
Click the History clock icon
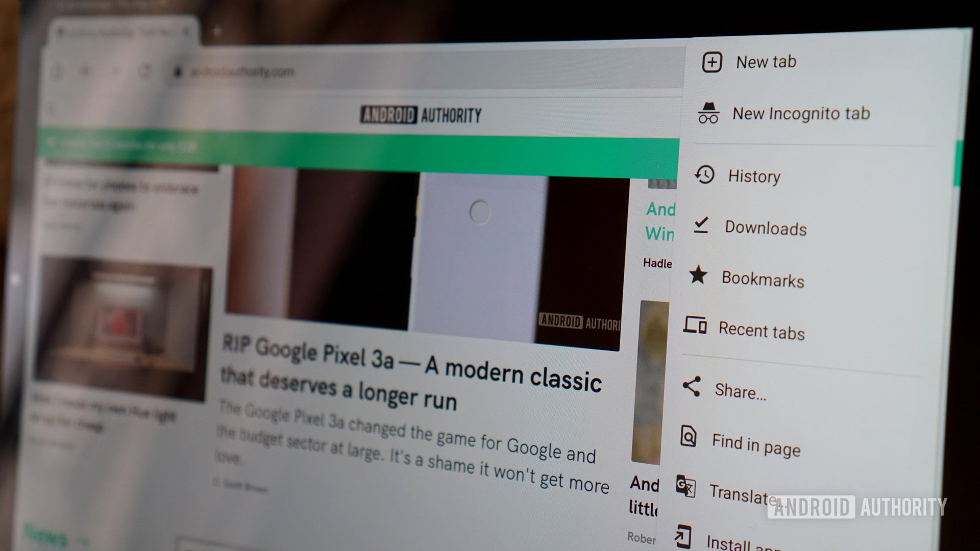[705, 176]
